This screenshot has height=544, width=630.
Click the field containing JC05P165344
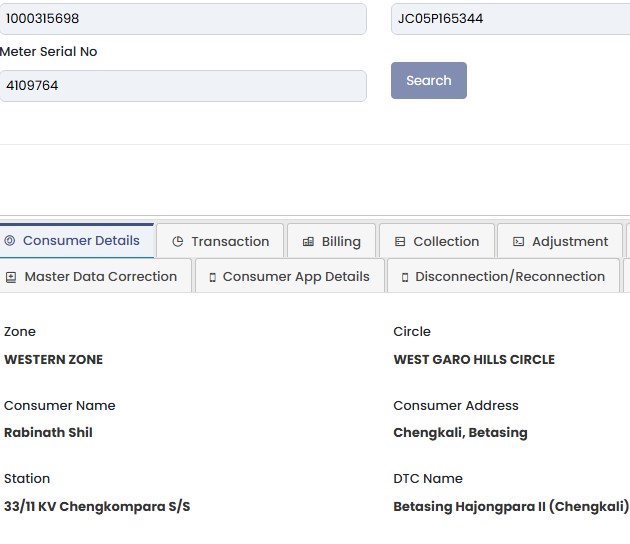click(510, 19)
